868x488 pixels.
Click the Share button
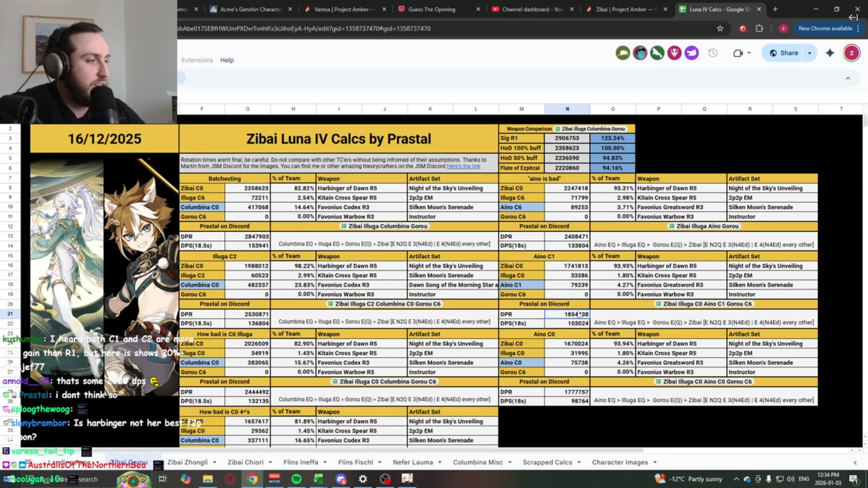[x=784, y=53]
